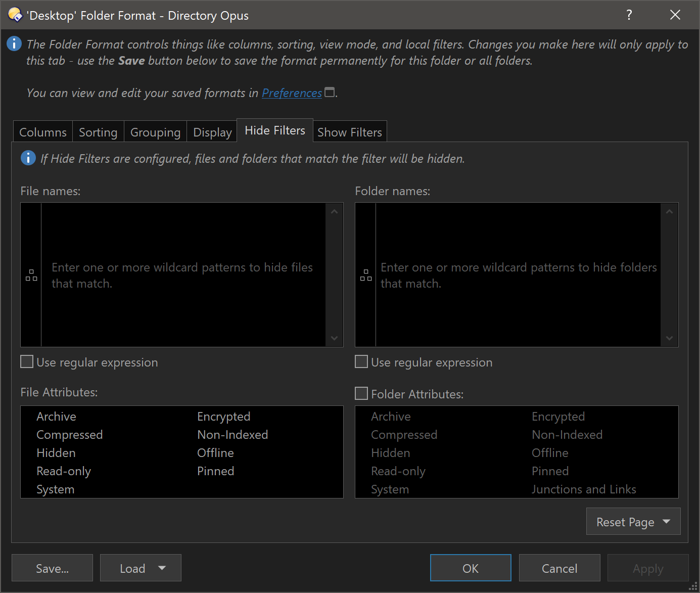Click Pinned in Folder Attributes list
The width and height of the screenshot is (700, 593).
550,471
